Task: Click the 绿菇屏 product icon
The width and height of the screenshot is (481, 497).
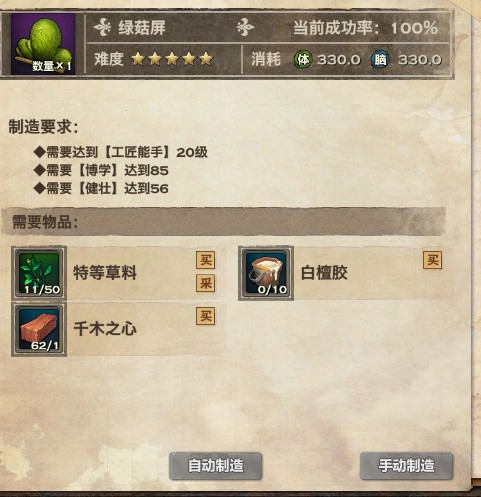Action: tap(42, 44)
